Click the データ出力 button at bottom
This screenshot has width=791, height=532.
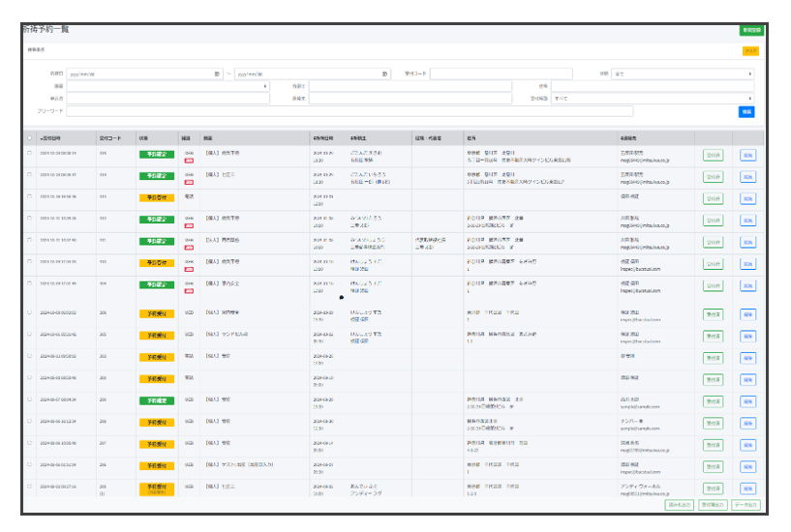[745, 505]
